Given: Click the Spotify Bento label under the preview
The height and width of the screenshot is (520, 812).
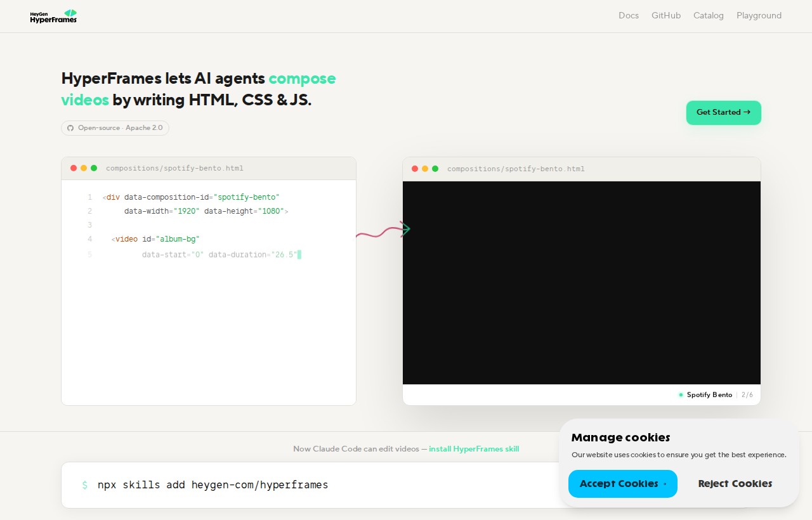Looking at the screenshot, I should (x=709, y=395).
